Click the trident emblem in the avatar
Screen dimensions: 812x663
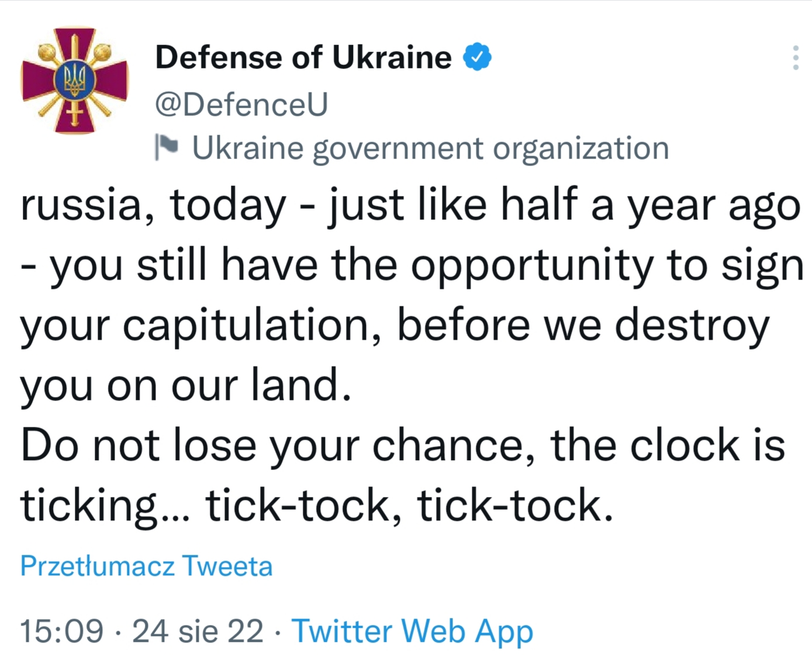pos(74,81)
